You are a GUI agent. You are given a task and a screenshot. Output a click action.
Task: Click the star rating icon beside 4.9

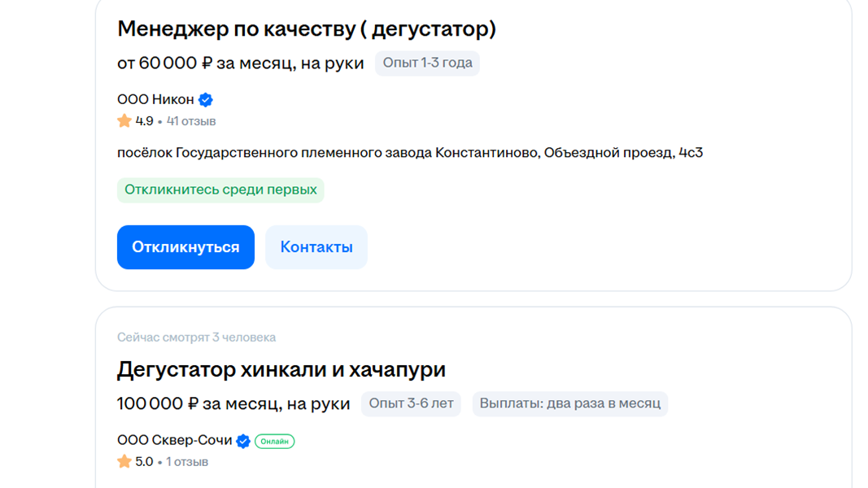point(124,121)
